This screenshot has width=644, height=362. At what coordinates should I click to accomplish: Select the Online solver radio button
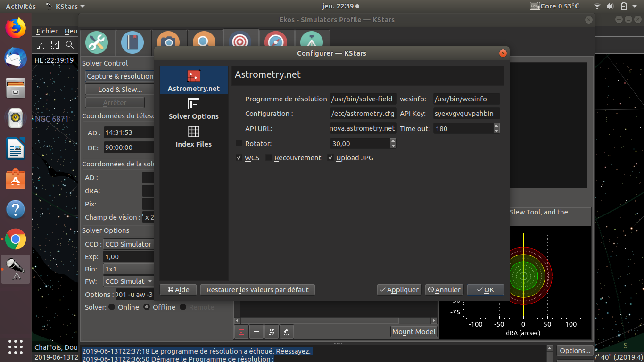(x=112, y=307)
